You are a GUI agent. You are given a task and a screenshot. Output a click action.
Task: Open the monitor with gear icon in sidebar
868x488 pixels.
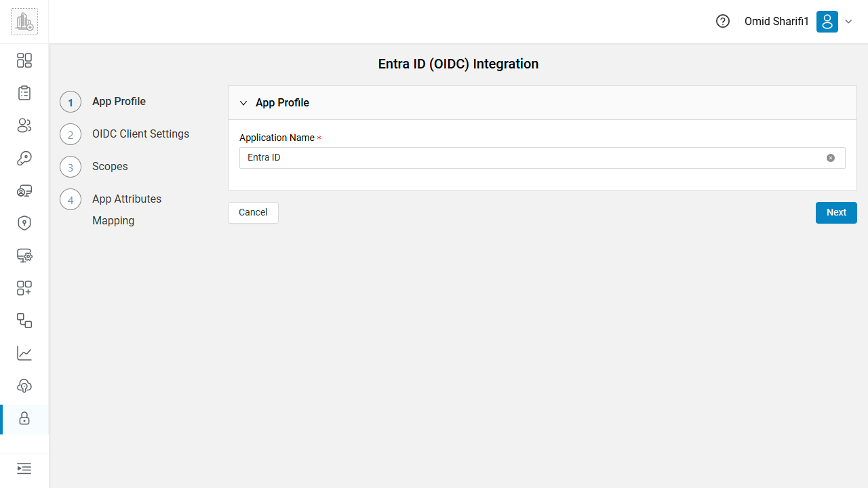[x=24, y=256]
